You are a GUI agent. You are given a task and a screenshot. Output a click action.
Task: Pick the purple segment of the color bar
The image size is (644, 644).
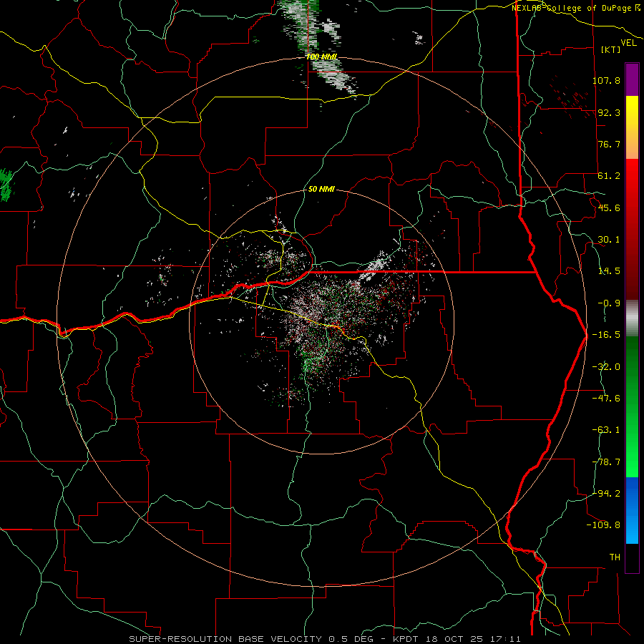click(x=632, y=79)
